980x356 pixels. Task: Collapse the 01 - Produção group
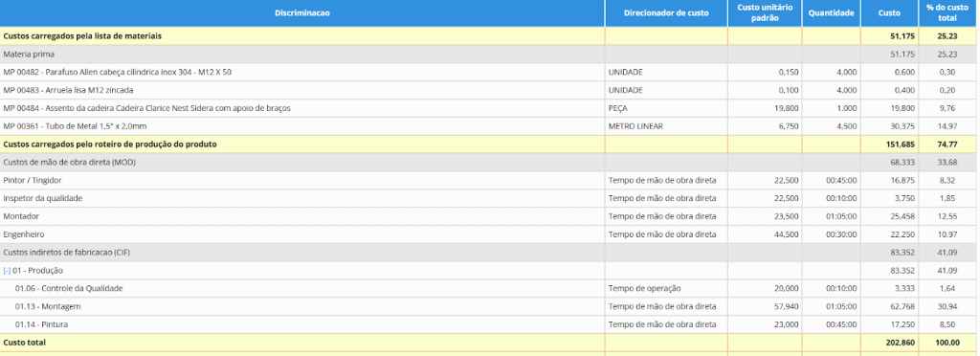coord(7,271)
